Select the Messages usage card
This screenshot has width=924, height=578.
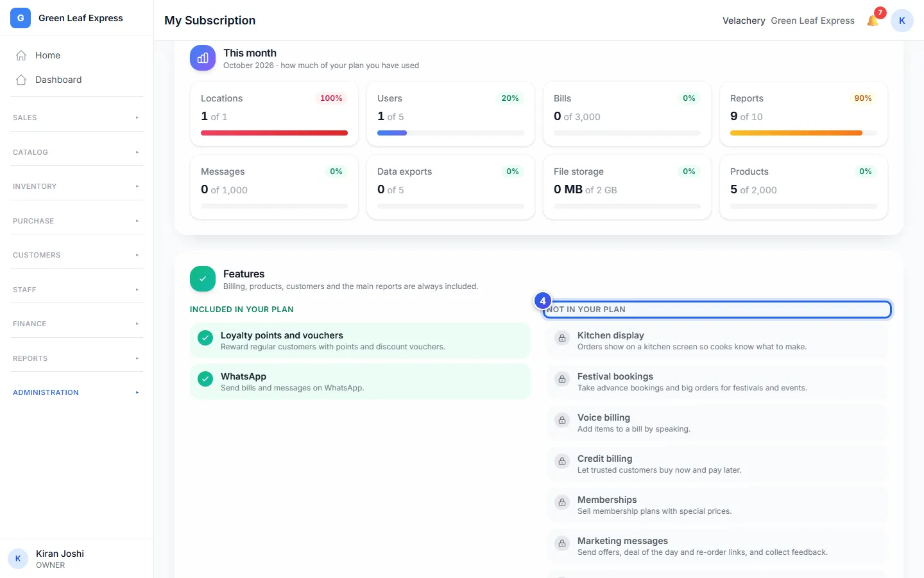click(274, 187)
